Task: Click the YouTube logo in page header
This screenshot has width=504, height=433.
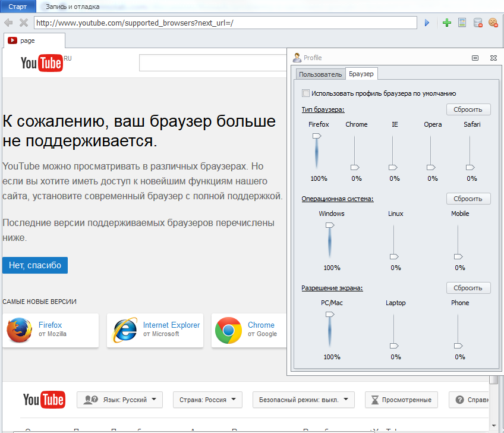Action: (42, 62)
